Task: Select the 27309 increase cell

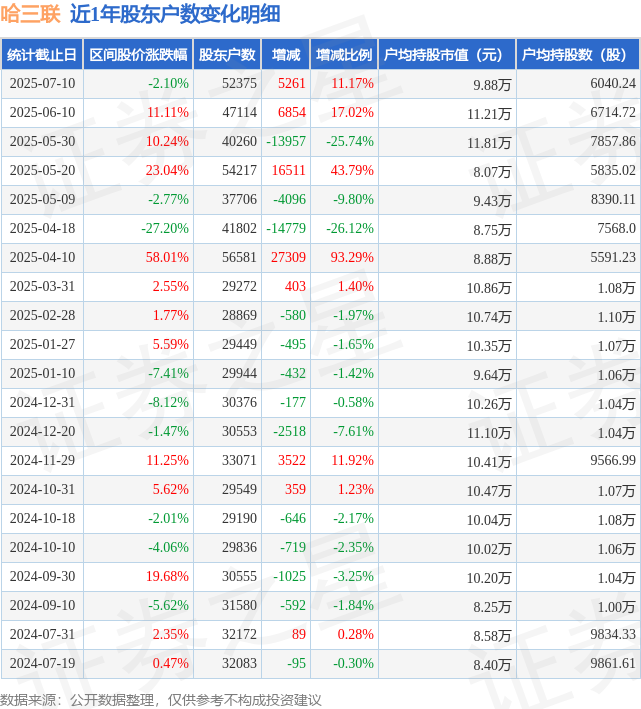Action: 288,257
